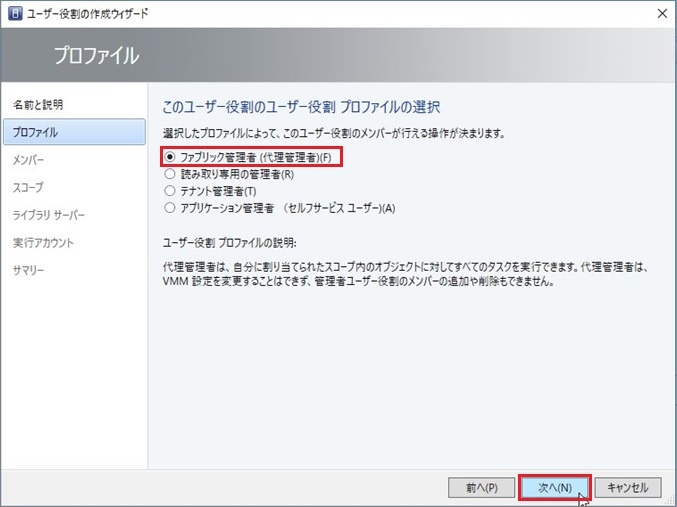Select アプリケーション管理者 (セルフサービス ユーザー) option

click(x=170, y=208)
